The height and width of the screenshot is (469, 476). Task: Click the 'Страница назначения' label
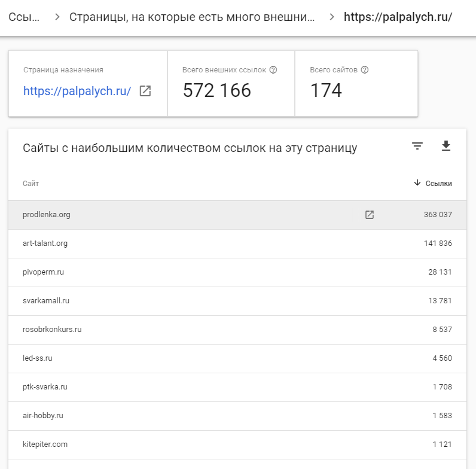pyautogui.click(x=63, y=70)
